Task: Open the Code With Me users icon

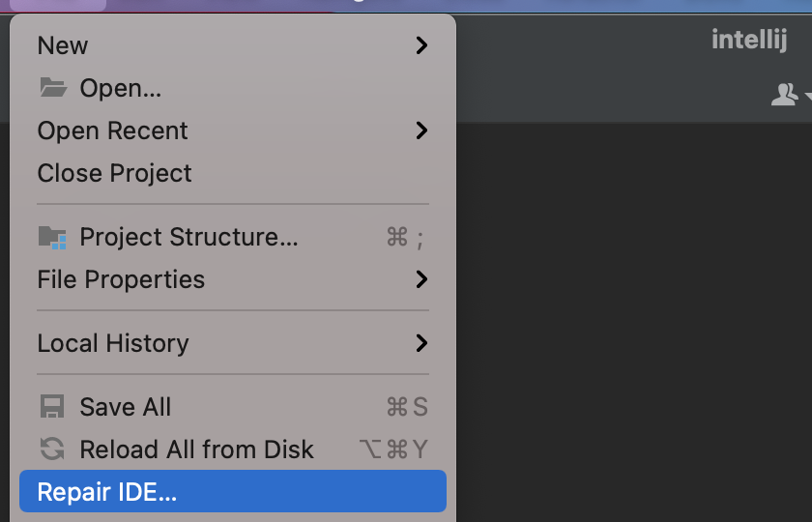Action: pyautogui.click(x=784, y=95)
